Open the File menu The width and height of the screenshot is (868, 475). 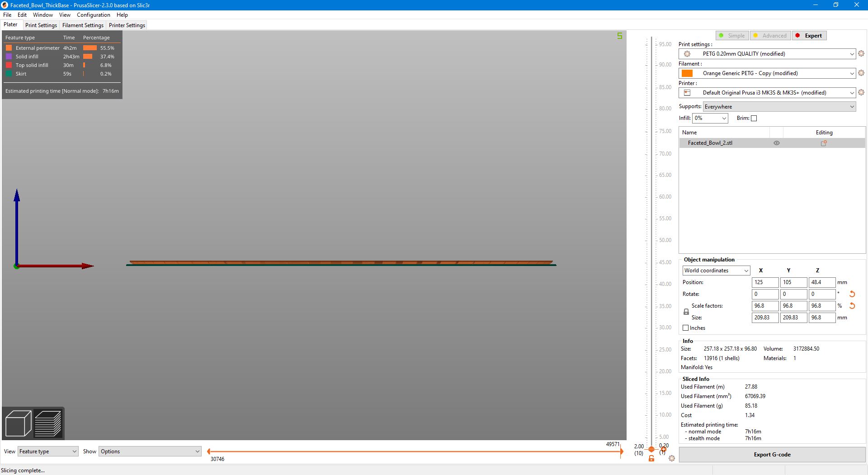click(7, 15)
